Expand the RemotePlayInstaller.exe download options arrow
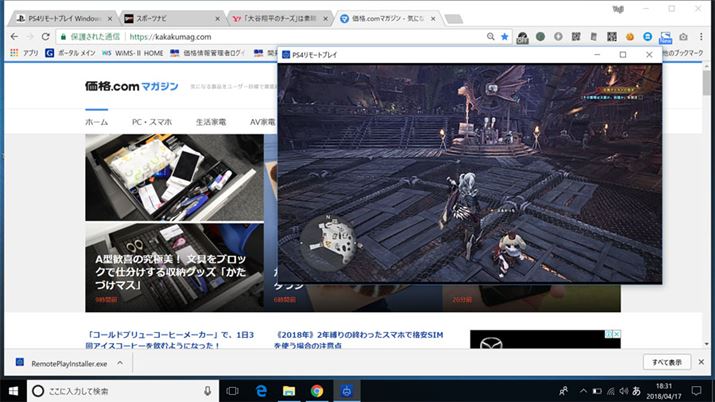Image resolution: width=715 pixels, height=402 pixels. (119, 362)
